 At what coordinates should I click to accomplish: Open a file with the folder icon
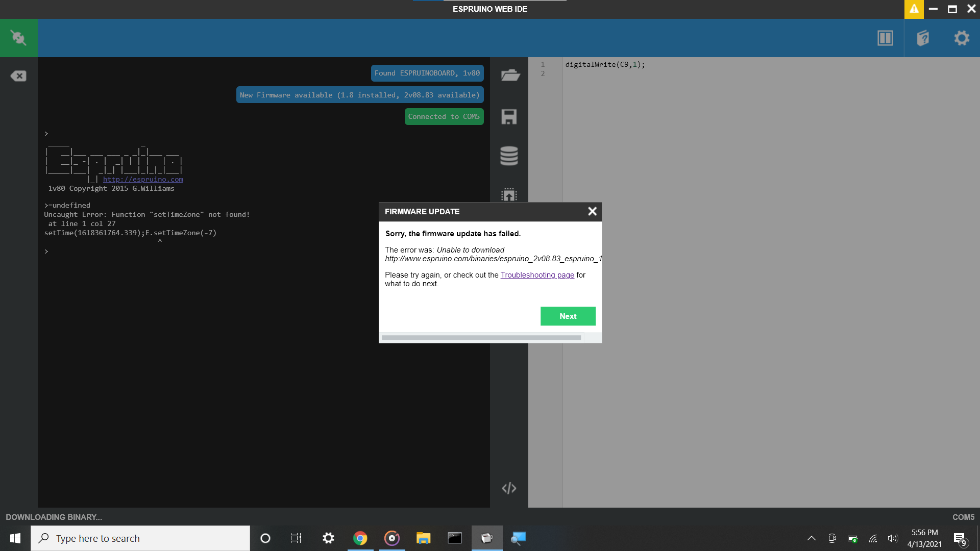509,75
